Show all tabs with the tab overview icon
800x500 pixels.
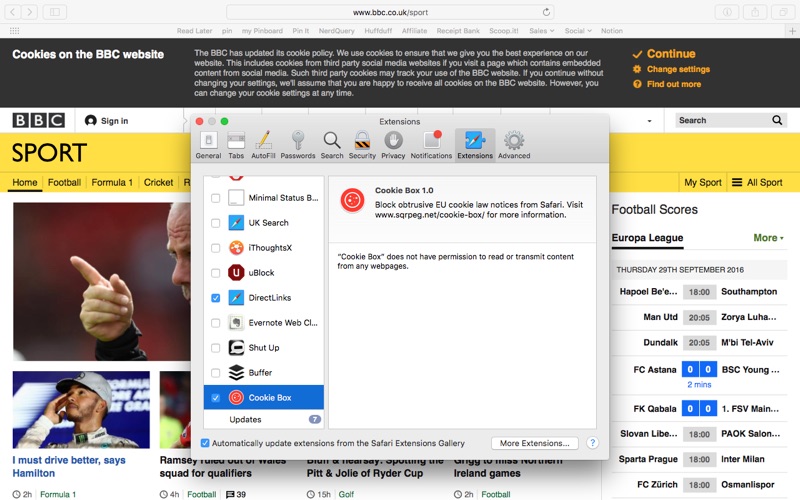tap(783, 12)
